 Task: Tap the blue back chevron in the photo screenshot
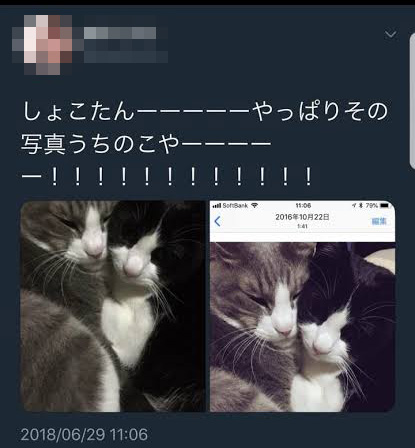(218, 221)
